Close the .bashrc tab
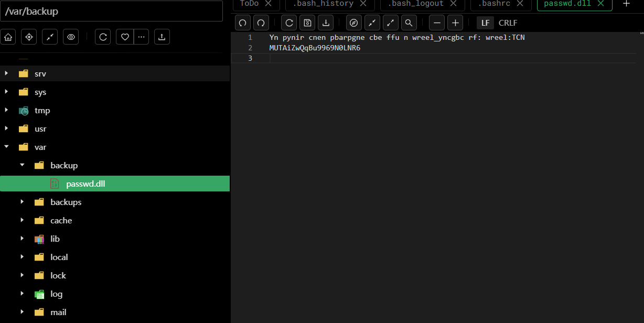This screenshot has width=644, height=323. click(x=520, y=3)
